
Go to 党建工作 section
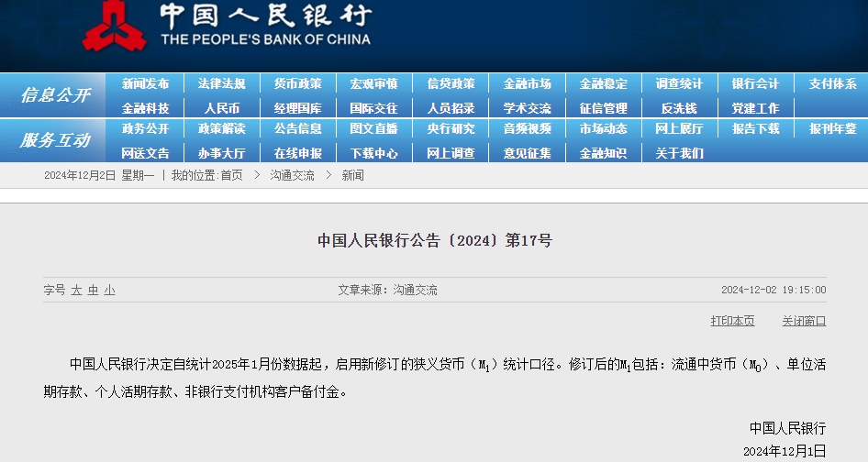pos(756,108)
